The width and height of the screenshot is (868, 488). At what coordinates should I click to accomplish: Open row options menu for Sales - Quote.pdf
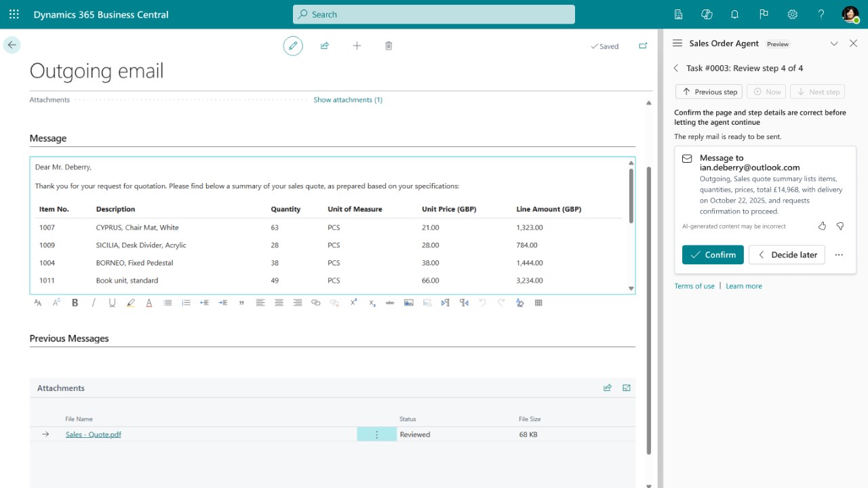[377, 434]
